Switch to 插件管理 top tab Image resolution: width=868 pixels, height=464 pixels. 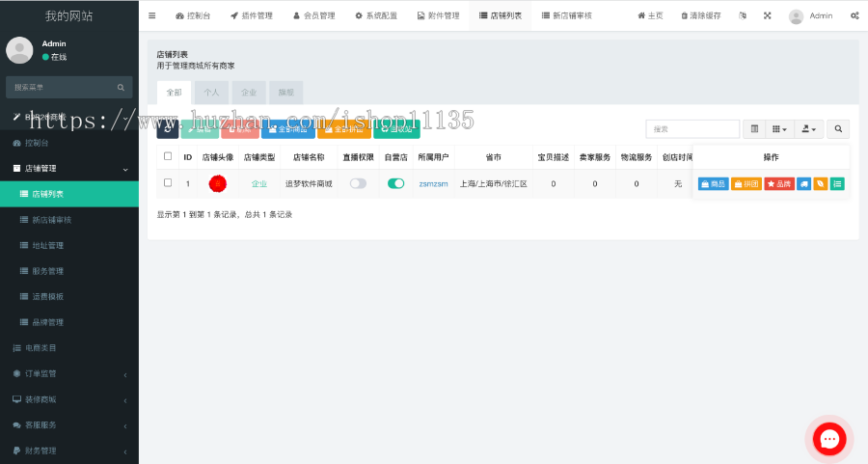coord(252,15)
